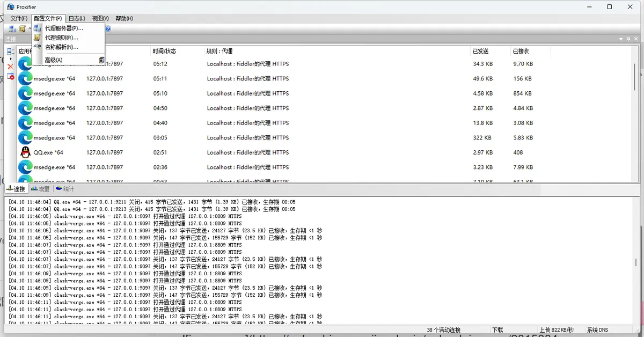Click the QQ penguin icon in connection list
Image resolution: width=644 pixels, height=337 pixels.
click(x=25, y=152)
